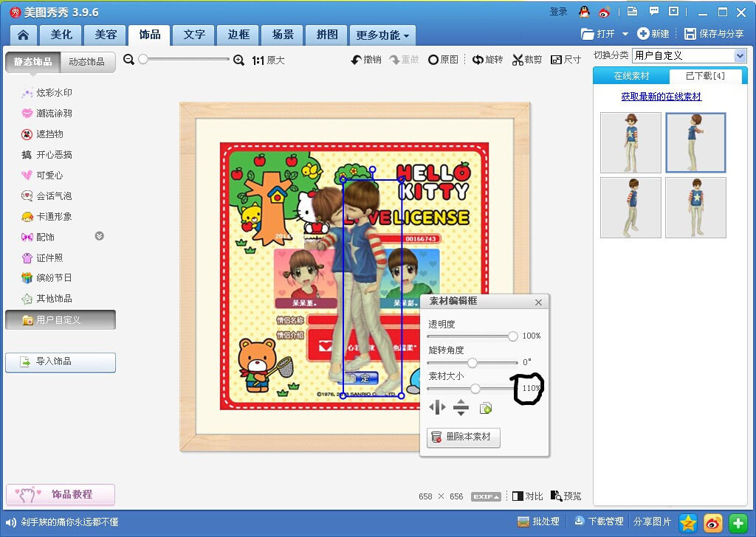The width and height of the screenshot is (756, 537).
Task: Switch to the 边框 tab
Action: (238, 35)
